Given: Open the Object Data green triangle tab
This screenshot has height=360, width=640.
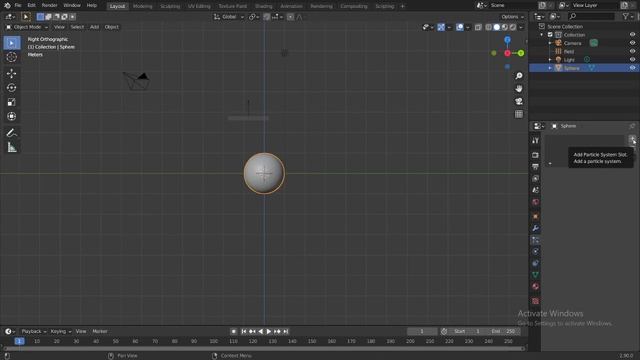Looking at the screenshot, I should (x=536, y=275).
